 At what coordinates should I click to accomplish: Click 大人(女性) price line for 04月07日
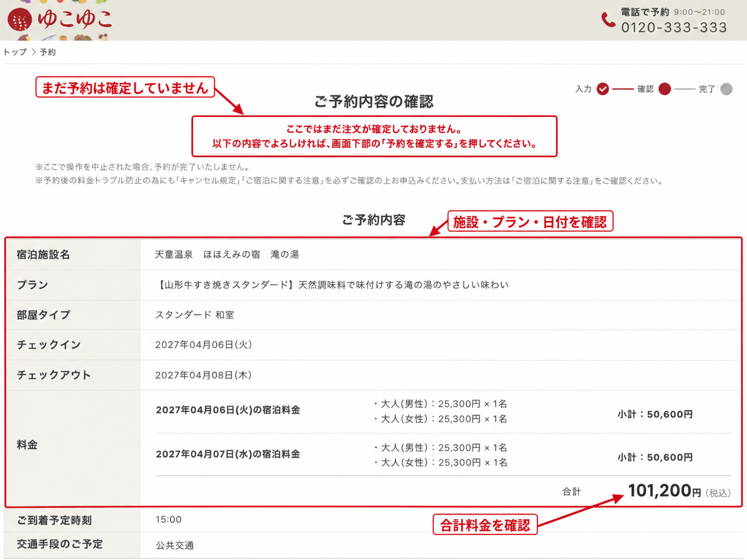pyautogui.click(x=441, y=463)
